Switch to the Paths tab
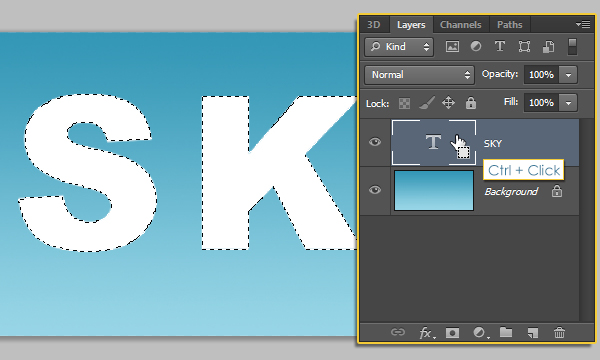This screenshot has width=600, height=360. 510,25
